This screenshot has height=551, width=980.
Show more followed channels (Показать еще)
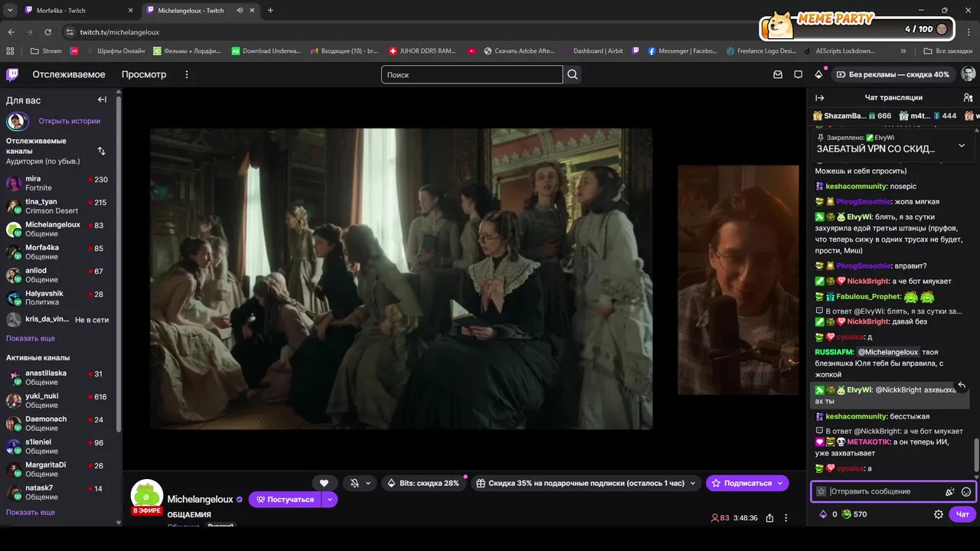(x=31, y=338)
